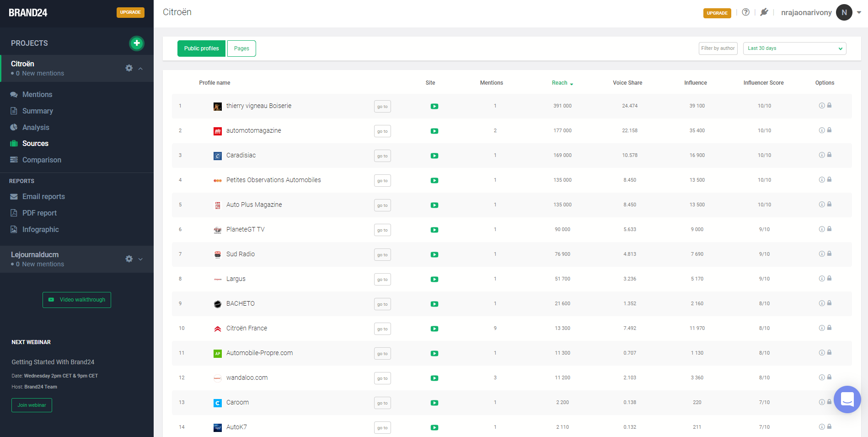The width and height of the screenshot is (868, 437).
Task: Expand the Lejournalducm project chevron
Action: [140, 259]
